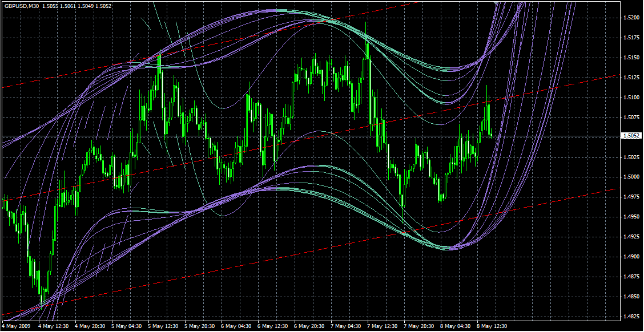The height and width of the screenshot is (332, 644).
Task: Select the 4 May 12:30 time label
Action: pos(54,326)
